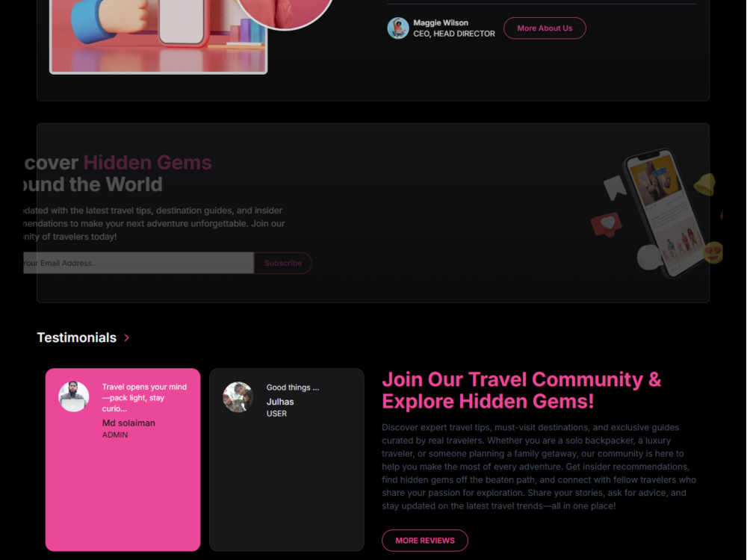The width and height of the screenshot is (747, 560).
Task: Click the Hidden Gems heading text
Action: (148, 162)
